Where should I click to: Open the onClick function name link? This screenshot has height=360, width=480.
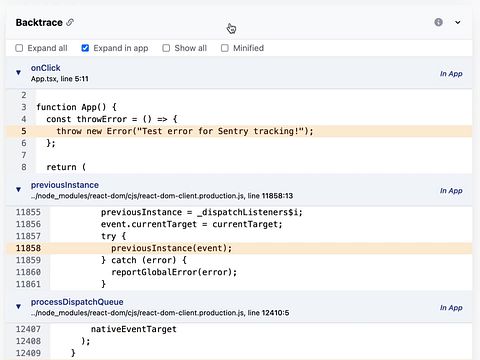click(46, 68)
